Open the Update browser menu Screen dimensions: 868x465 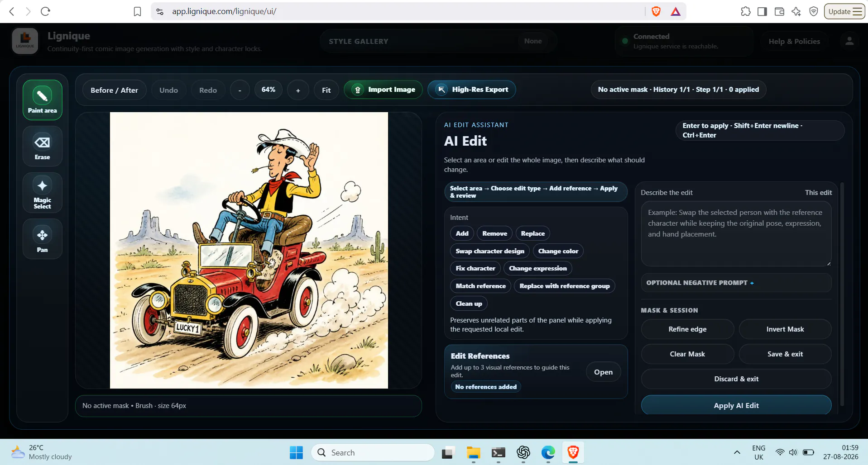click(844, 11)
